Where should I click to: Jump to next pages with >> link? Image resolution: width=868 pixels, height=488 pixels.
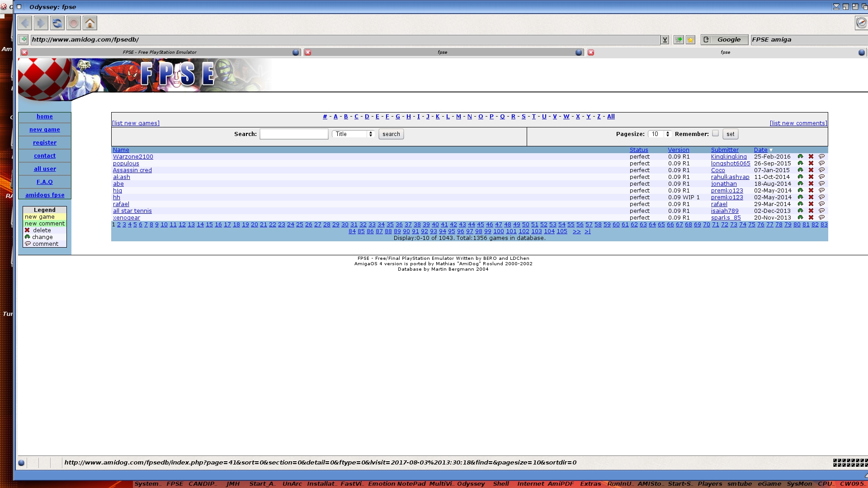[x=577, y=231]
